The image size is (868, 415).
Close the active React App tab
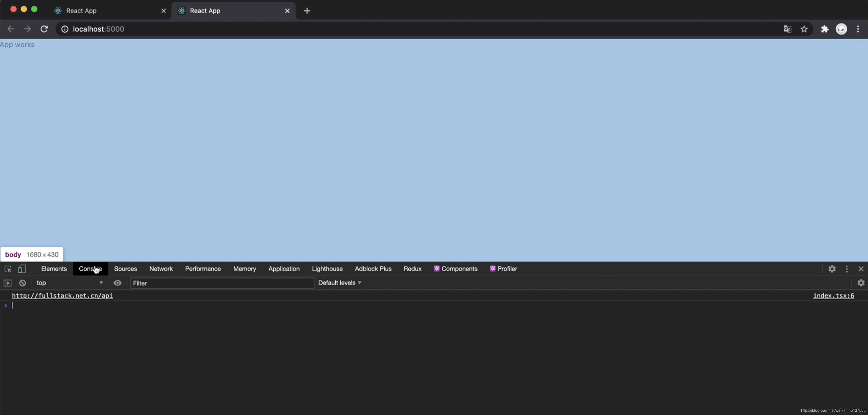click(287, 11)
